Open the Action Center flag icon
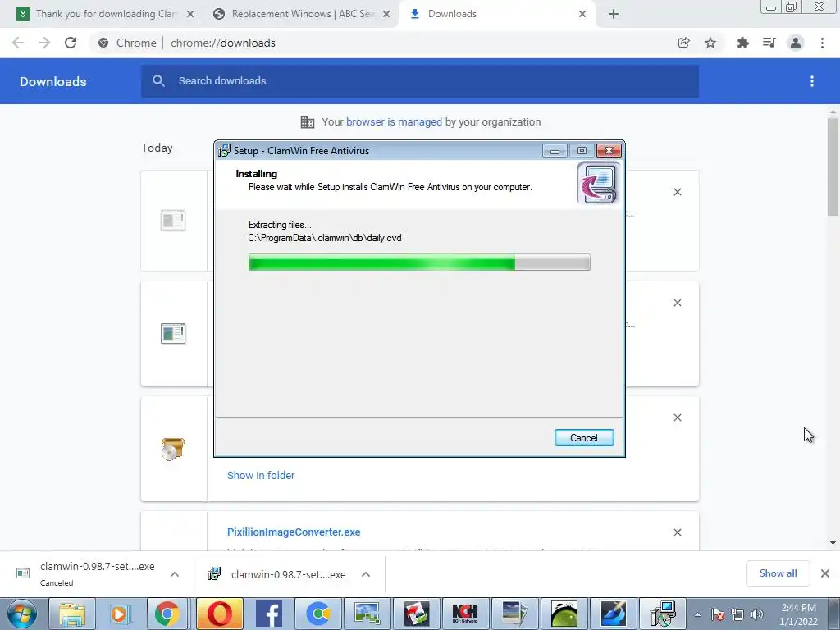The width and height of the screenshot is (840, 630). pyautogui.click(x=718, y=614)
